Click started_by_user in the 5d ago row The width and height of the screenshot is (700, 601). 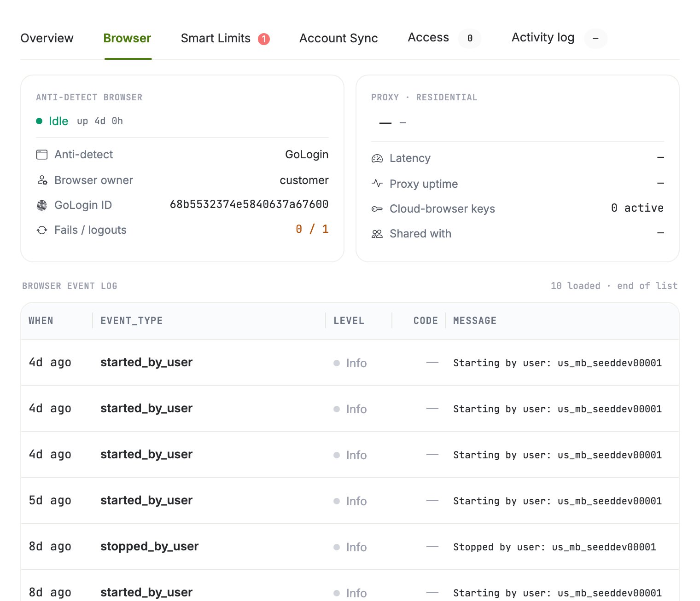[x=146, y=501]
